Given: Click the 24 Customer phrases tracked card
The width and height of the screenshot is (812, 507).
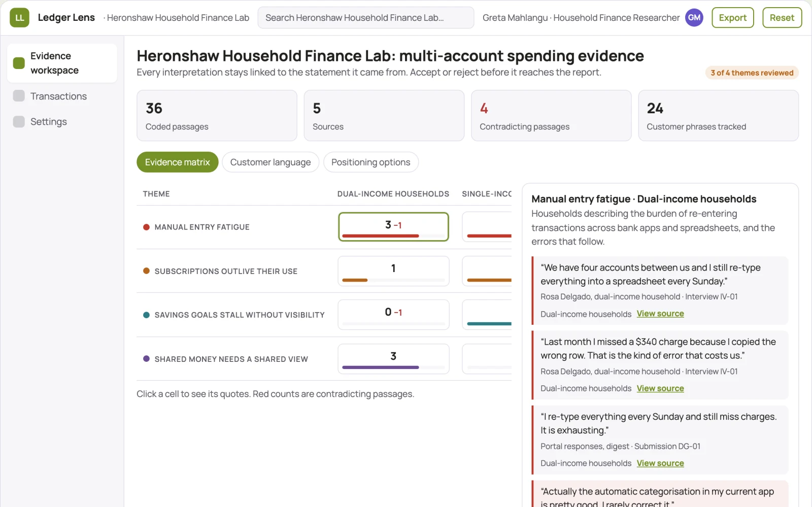Looking at the screenshot, I should point(719,116).
